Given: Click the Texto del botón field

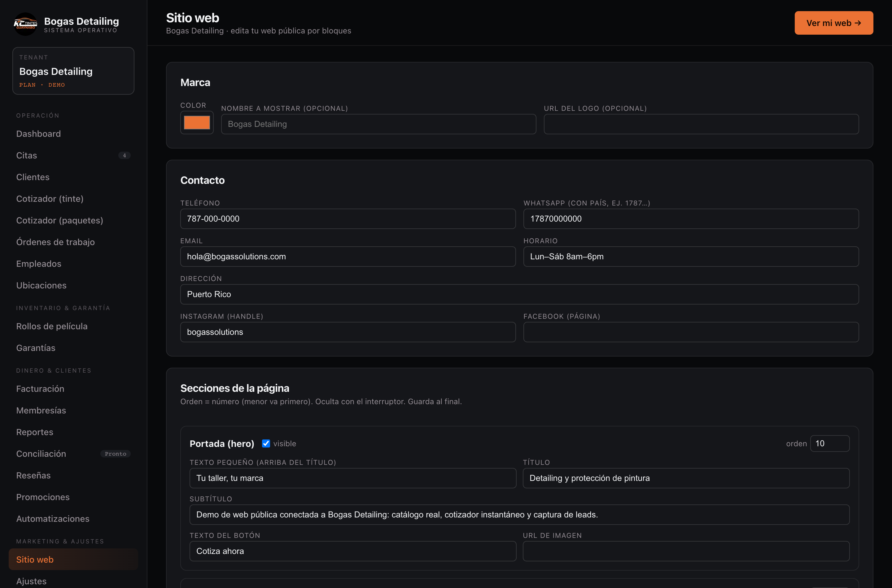Looking at the screenshot, I should coord(353,551).
